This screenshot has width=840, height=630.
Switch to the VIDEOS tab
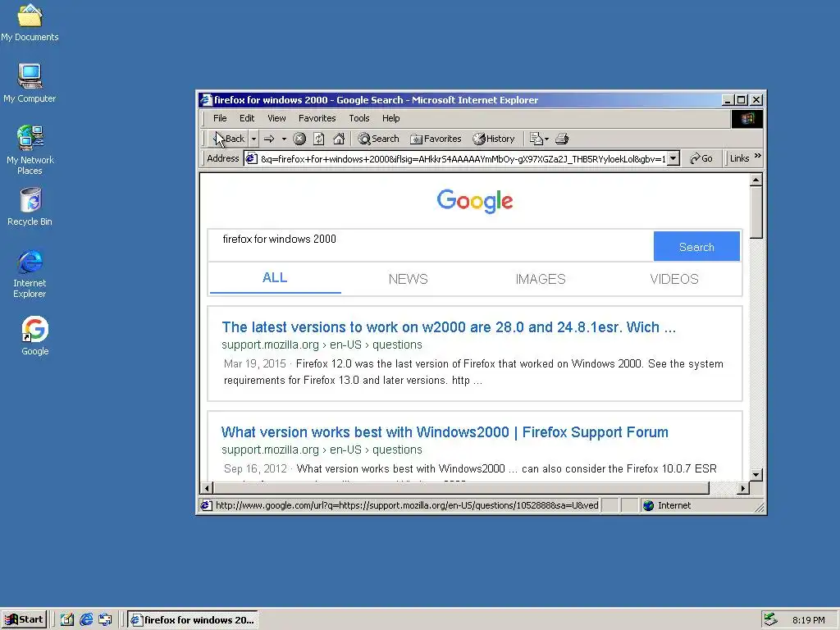coord(674,279)
